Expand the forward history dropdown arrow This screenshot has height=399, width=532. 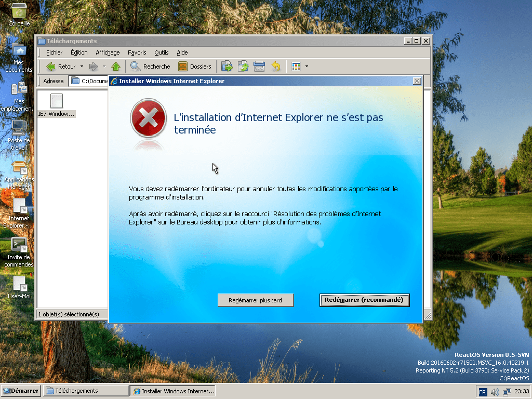click(104, 66)
